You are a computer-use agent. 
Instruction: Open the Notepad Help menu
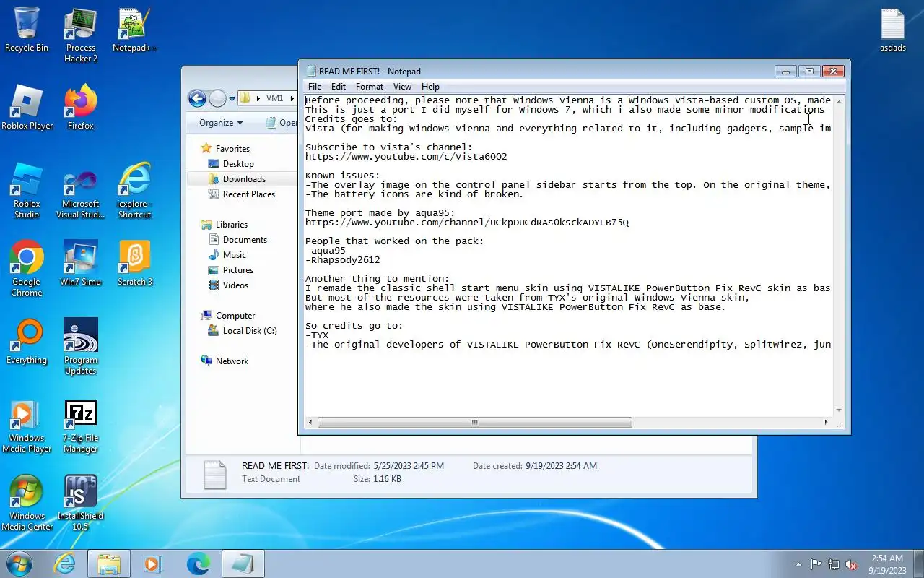click(430, 87)
